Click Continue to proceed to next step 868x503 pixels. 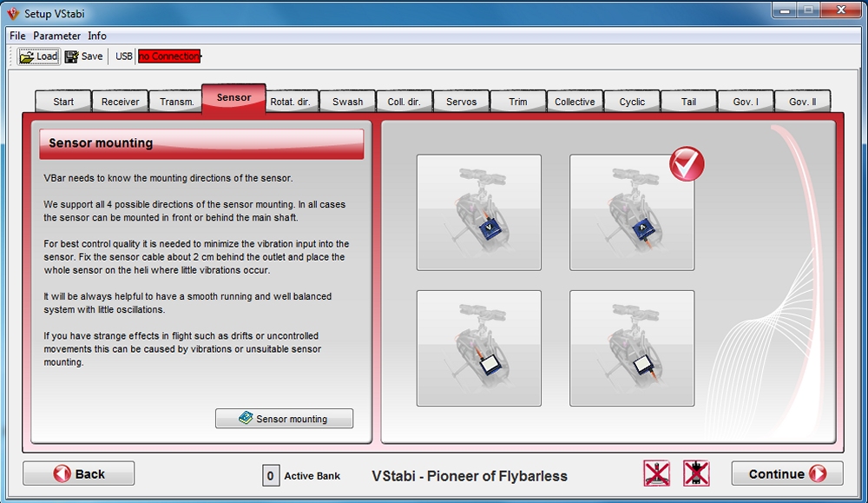pyautogui.click(x=786, y=473)
